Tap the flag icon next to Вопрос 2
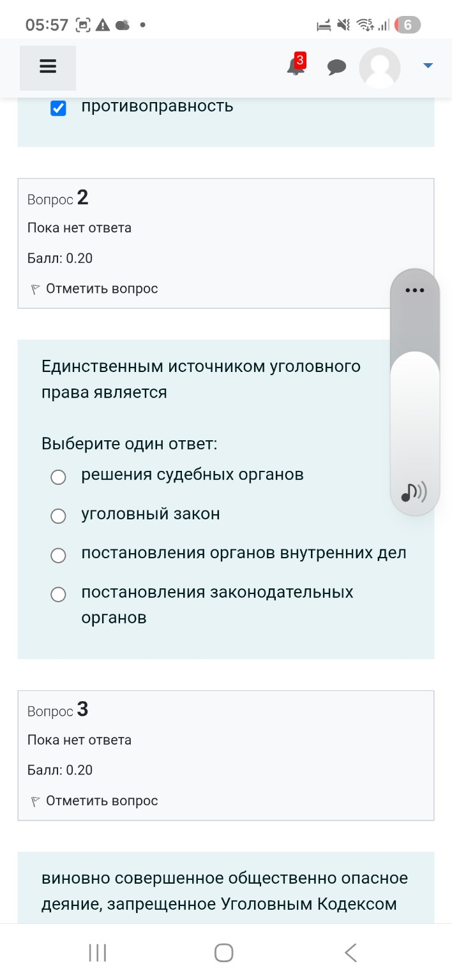 [35, 288]
